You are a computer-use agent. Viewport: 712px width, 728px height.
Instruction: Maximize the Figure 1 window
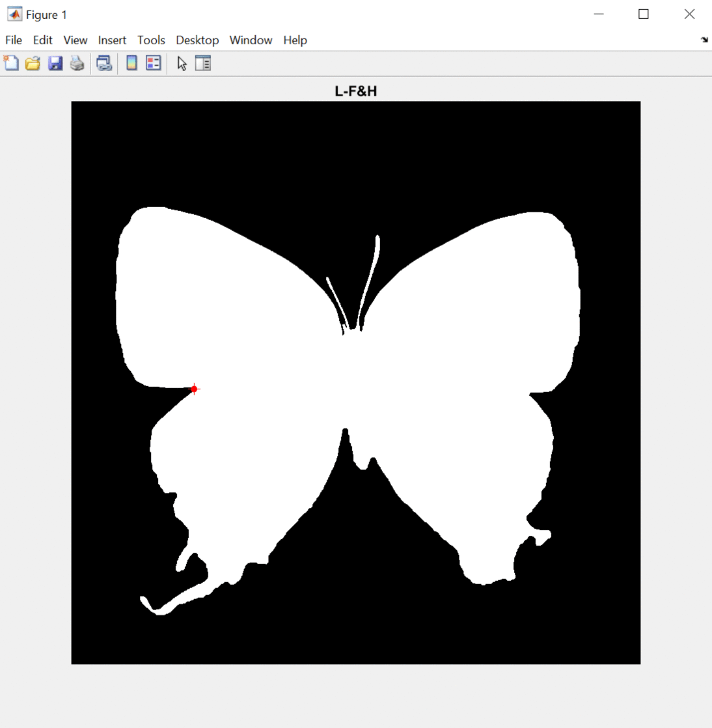tap(643, 14)
